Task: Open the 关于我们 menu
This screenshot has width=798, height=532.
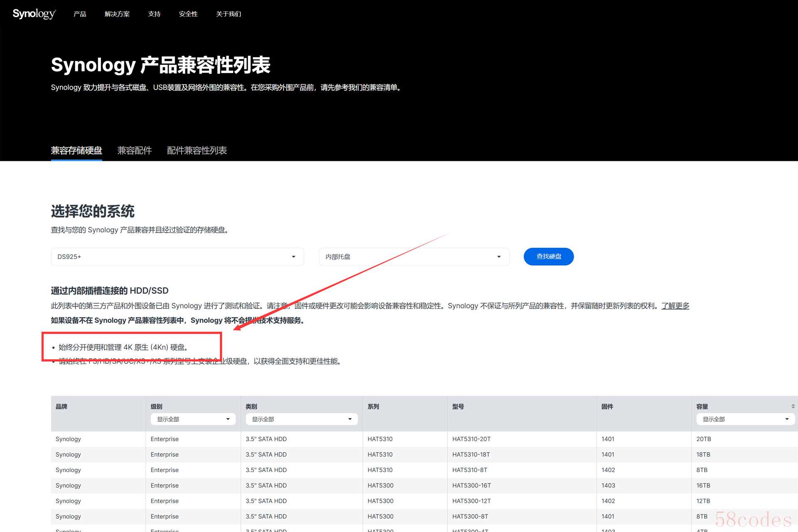Action: point(229,14)
